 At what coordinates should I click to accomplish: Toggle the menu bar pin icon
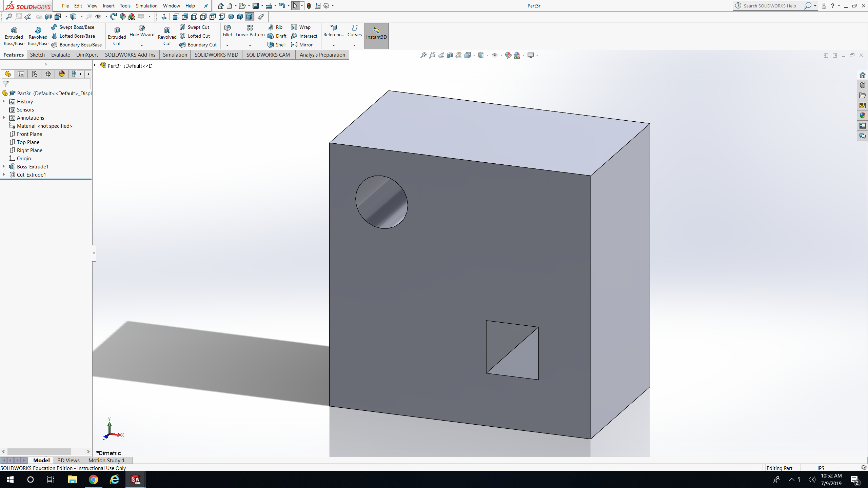click(206, 6)
